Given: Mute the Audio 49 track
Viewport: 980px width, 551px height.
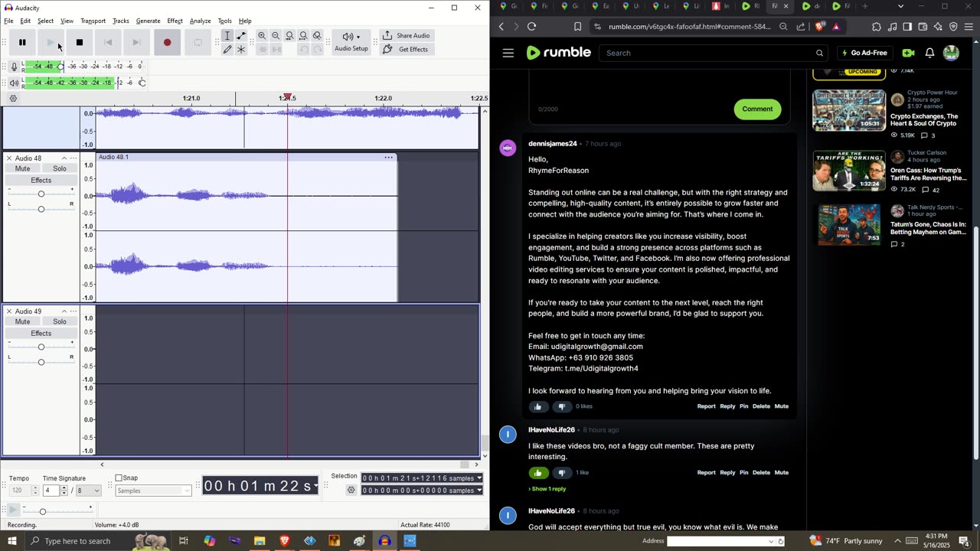Looking at the screenshot, I should coord(23,321).
